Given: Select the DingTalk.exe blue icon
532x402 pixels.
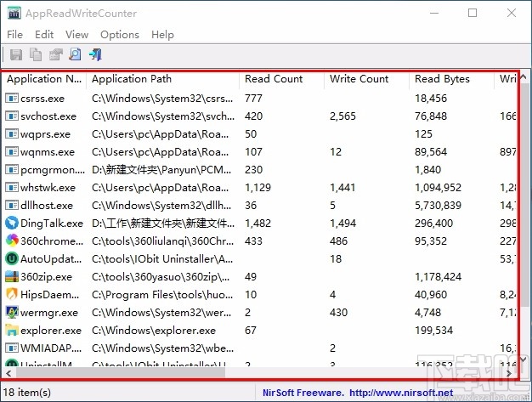Looking at the screenshot, I should [12, 224].
